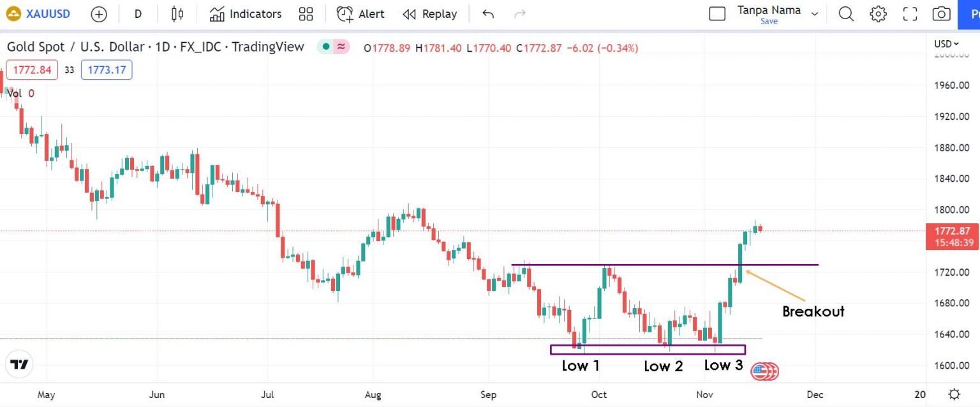Toggle fullscreen mode

coord(910,13)
